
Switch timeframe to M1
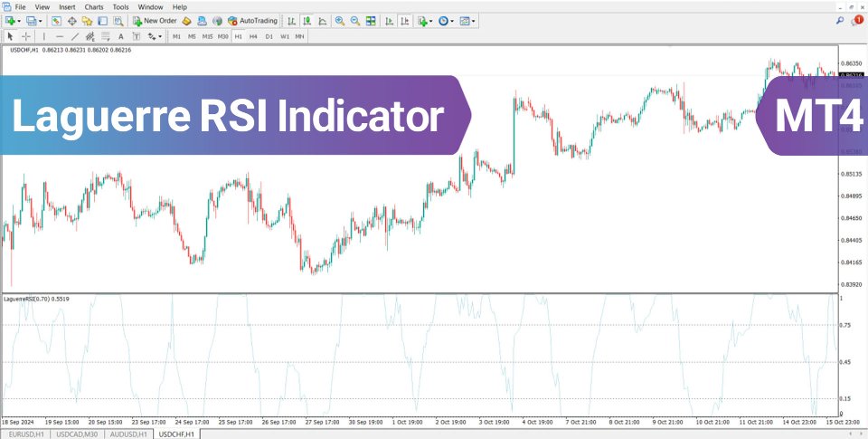[176, 36]
